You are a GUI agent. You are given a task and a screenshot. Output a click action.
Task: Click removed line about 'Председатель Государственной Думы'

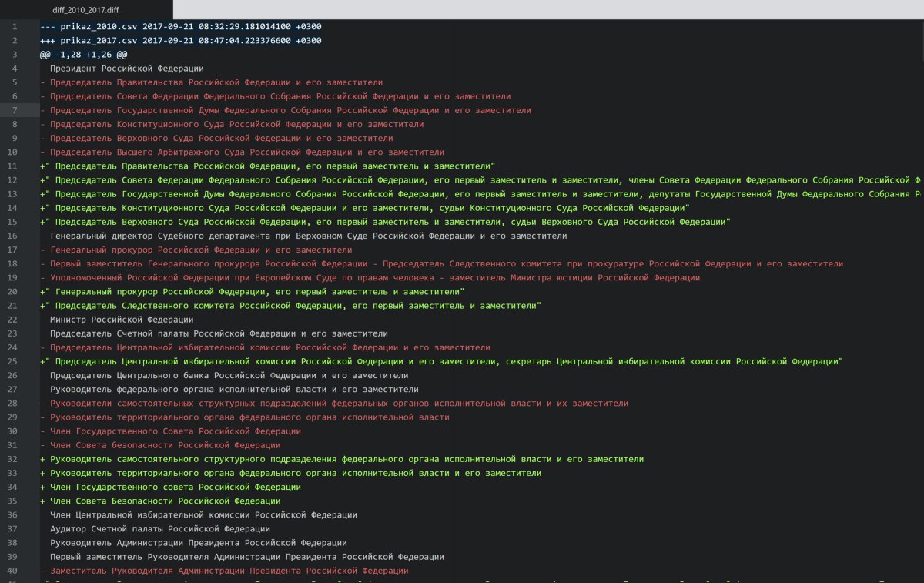(286, 110)
